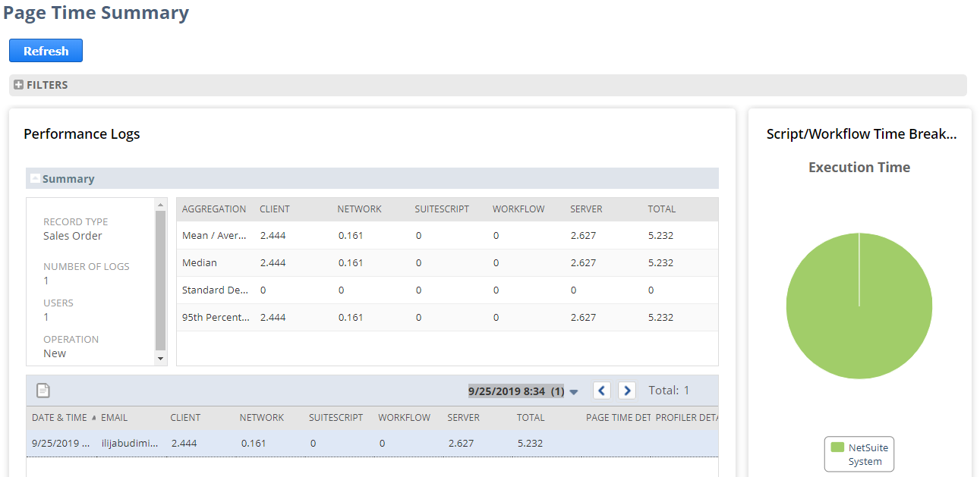Go to next page with right chevron
Viewport: 980px width, 477px height.
[626, 390]
